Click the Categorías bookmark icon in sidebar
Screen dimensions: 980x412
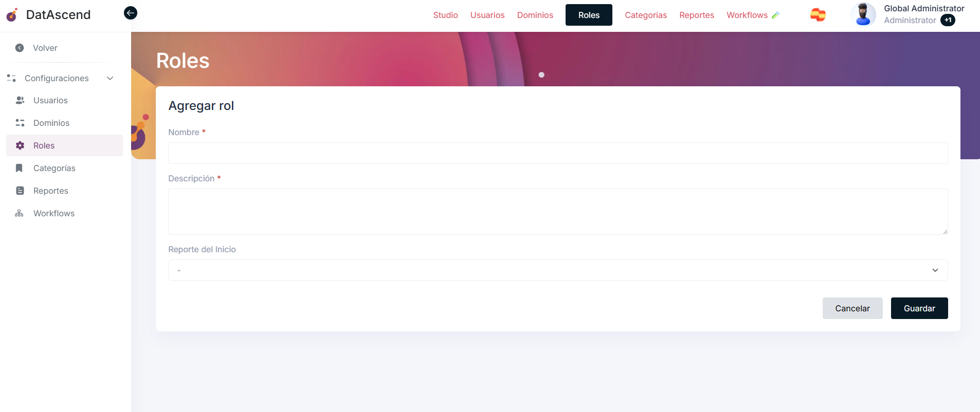[20, 168]
